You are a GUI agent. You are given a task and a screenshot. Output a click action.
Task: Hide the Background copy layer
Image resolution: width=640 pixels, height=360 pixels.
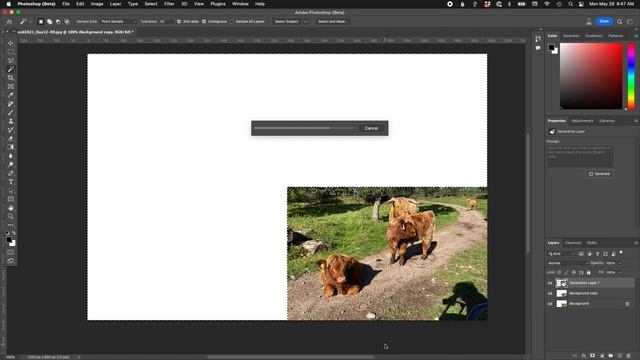550,293
